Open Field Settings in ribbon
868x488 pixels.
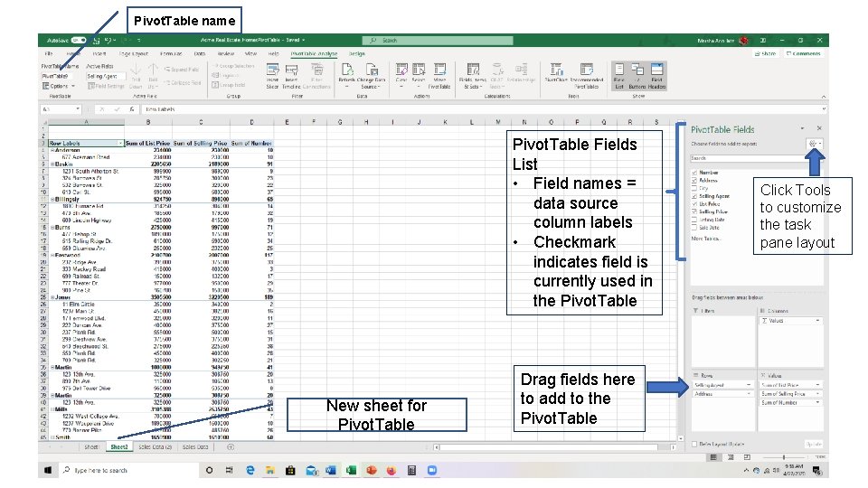pos(105,86)
